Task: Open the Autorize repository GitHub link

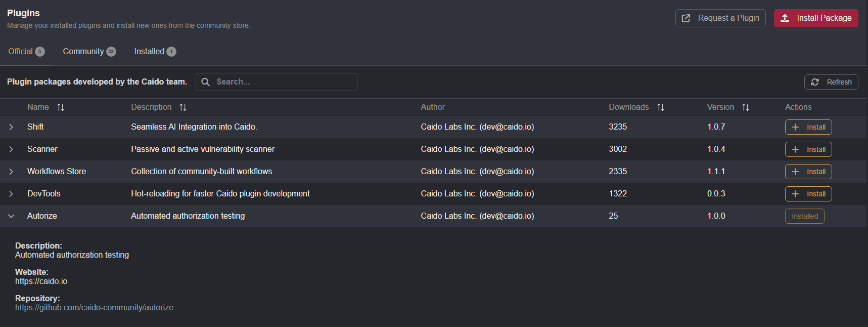Action: coord(94,307)
